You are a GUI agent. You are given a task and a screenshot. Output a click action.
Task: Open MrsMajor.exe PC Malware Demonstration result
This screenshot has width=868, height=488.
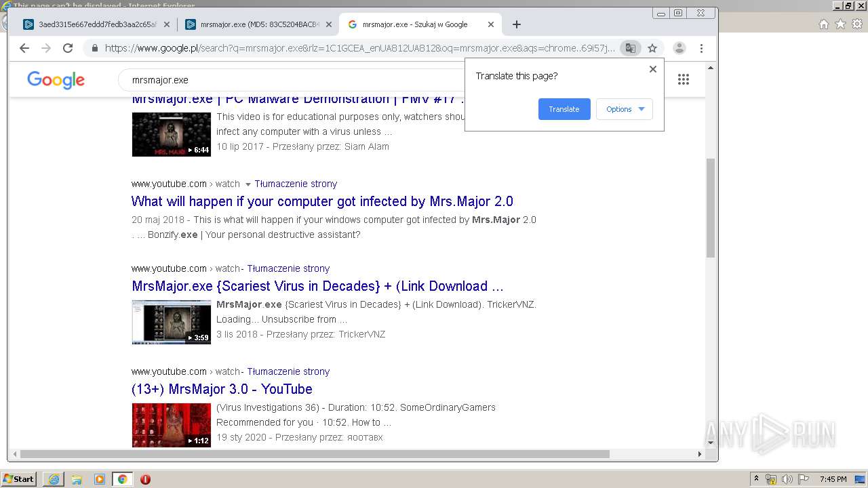coord(298,99)
